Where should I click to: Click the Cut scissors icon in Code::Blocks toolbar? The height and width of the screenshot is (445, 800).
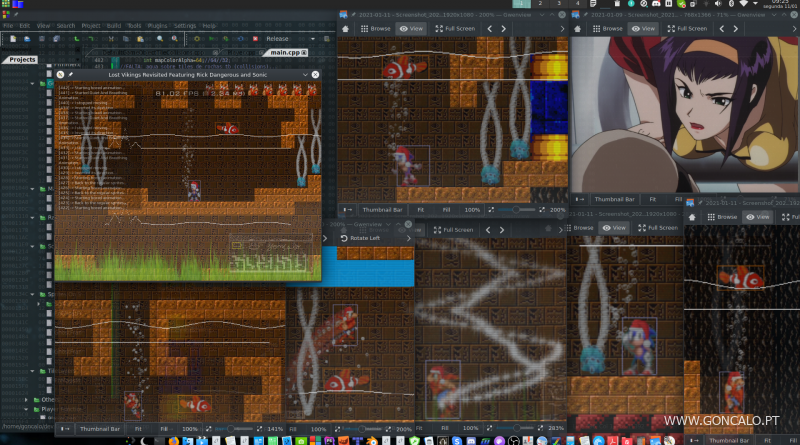111,39
